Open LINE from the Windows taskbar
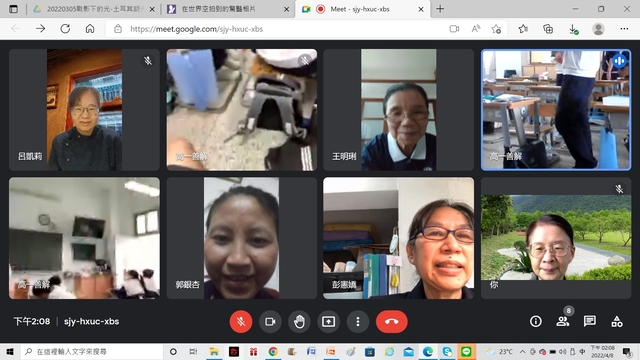 click(466, 351)
